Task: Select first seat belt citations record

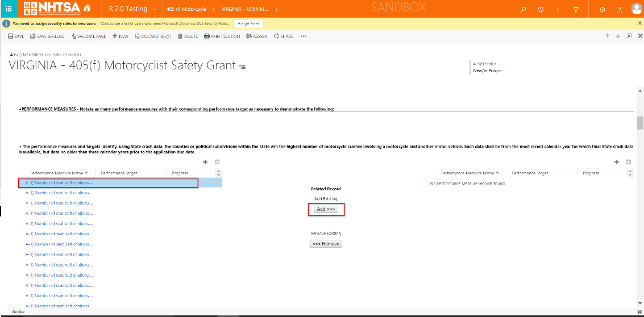Action: pos(60,183)
